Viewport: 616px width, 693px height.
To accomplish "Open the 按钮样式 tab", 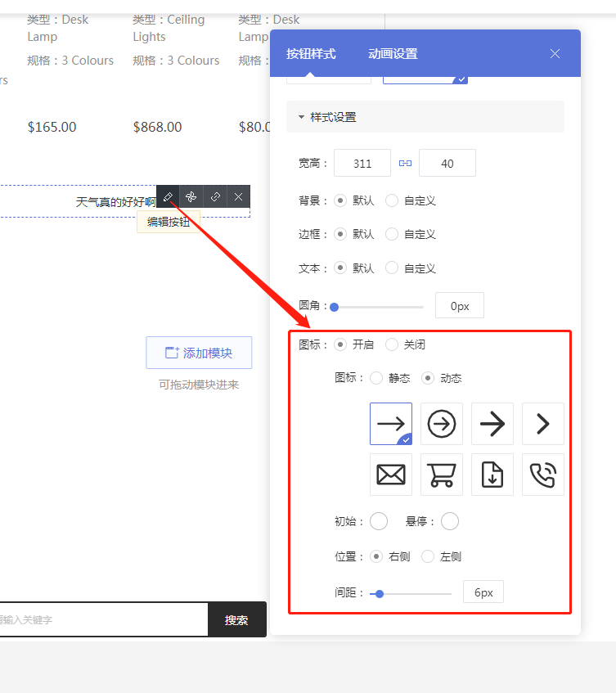I will pos(311,54).
